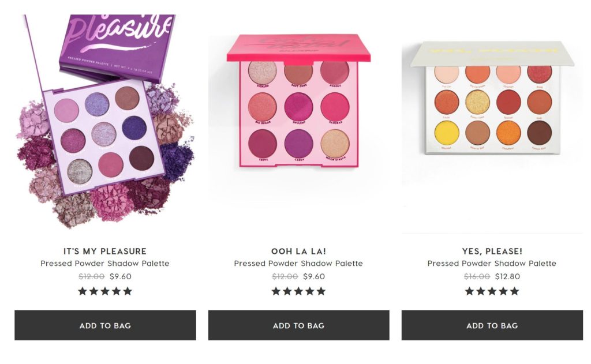
Task: View star rating for Ooh La La!
Action: [x=298, y=291]
